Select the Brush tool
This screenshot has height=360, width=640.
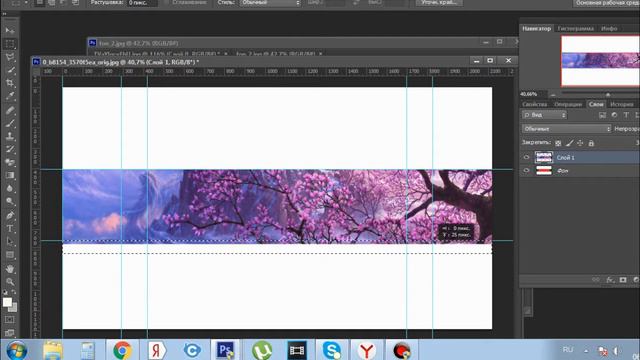pyautogui.click(x=10, y=123)
